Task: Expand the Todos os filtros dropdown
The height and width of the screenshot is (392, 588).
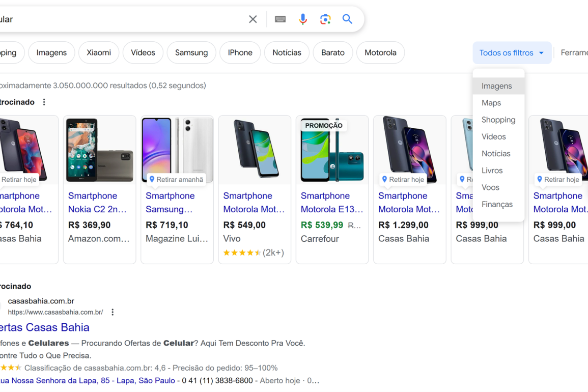Action: point(512,53)
